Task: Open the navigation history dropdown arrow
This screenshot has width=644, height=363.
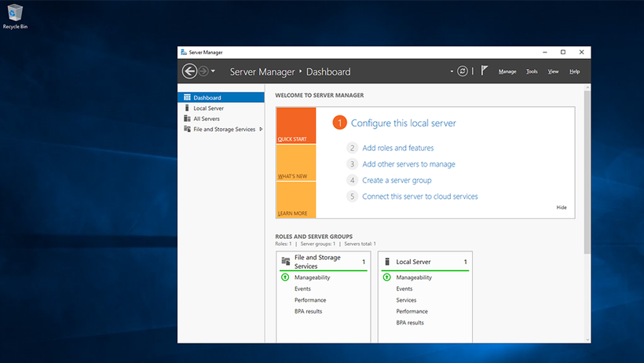Action: pyautogui.click(x=213, y=71)
